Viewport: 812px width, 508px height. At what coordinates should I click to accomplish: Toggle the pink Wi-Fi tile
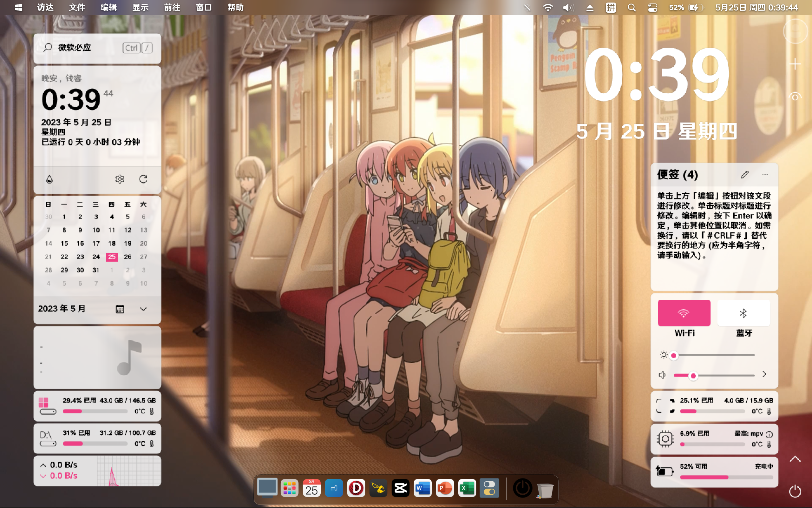pyautogui.click(x=684, y=313)
